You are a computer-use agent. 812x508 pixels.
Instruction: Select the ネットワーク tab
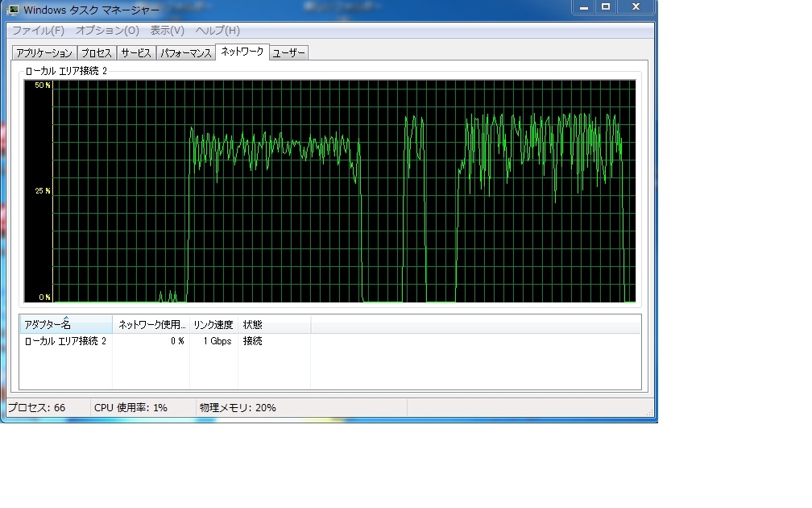point(242,52)
